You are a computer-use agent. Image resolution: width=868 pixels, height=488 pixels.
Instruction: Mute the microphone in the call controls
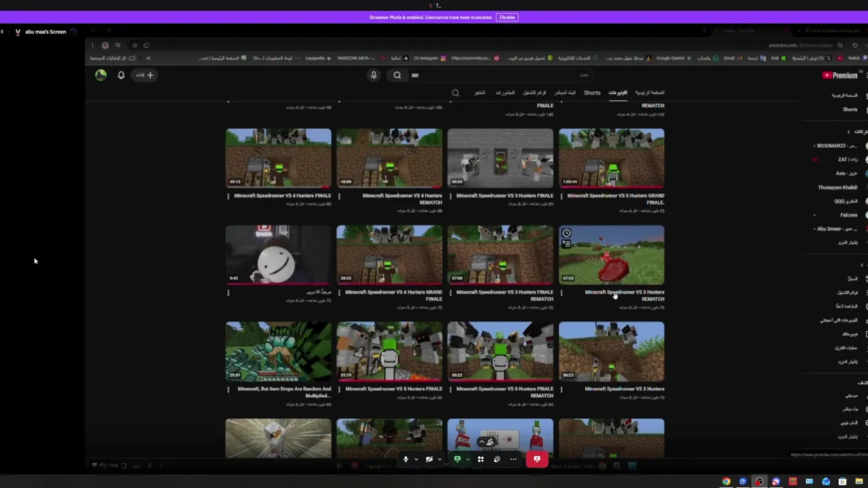[406, 460]
